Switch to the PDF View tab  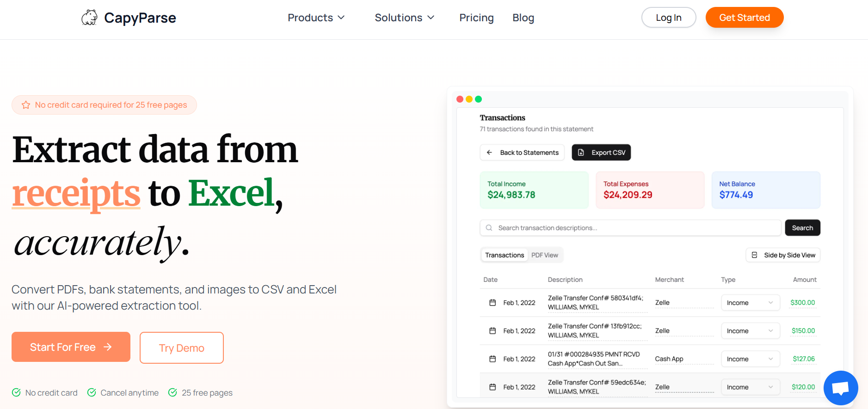click(x=544, y=255)
